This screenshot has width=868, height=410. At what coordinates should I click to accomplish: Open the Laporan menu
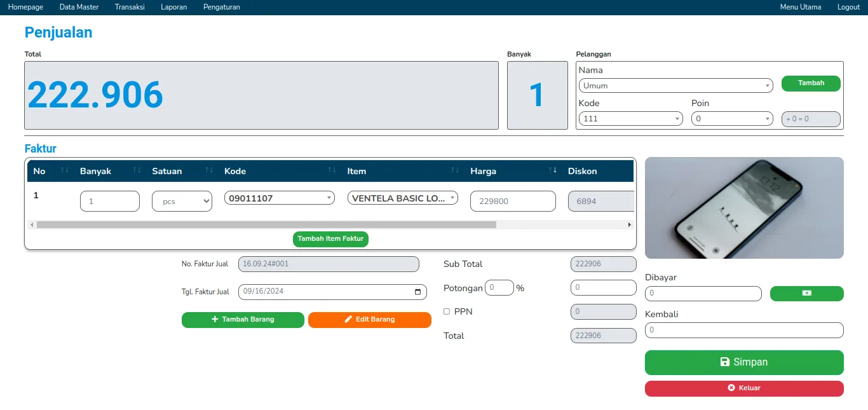pos(173,7)
